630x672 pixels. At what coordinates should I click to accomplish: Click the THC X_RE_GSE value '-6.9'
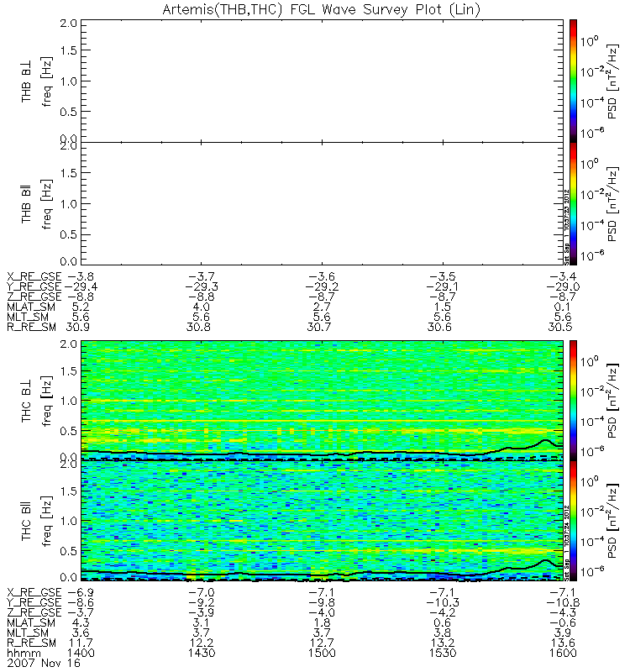pos(80,592)
